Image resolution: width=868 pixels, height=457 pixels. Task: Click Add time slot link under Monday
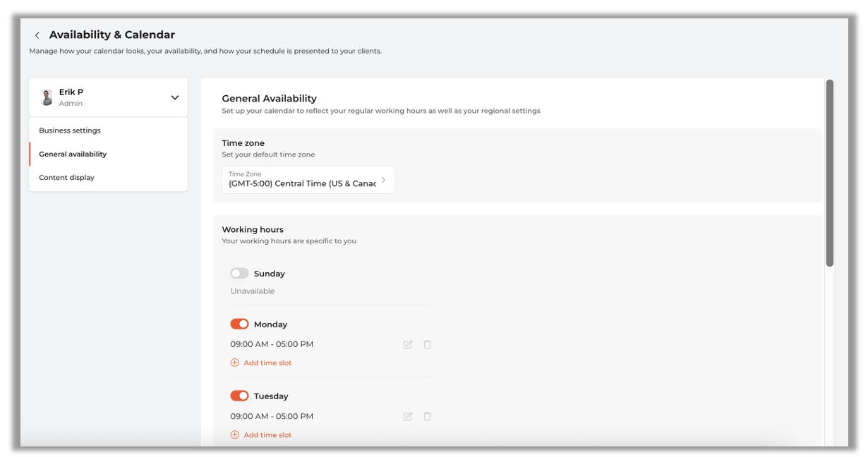pyautogui.click(x=267, y=363)
